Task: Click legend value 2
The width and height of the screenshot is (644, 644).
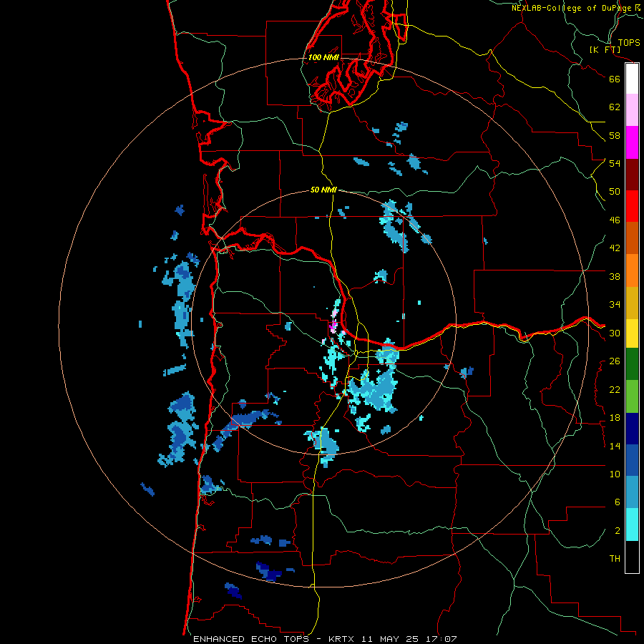Action: coord(618,531)
